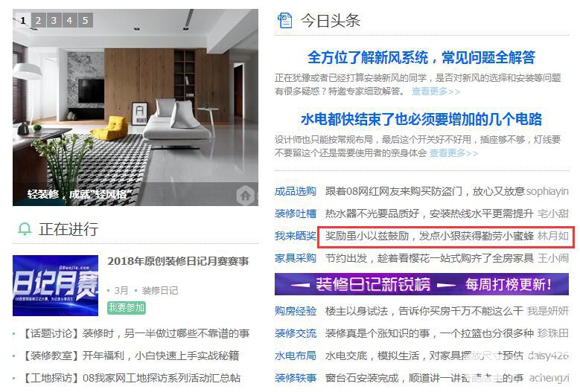Image resolution: width=580 pixels, height=392 pixels.
Task: Open 【话题讨论】装修时另一半 topic link
Action: pyautogui.click(x=136, y=333)
